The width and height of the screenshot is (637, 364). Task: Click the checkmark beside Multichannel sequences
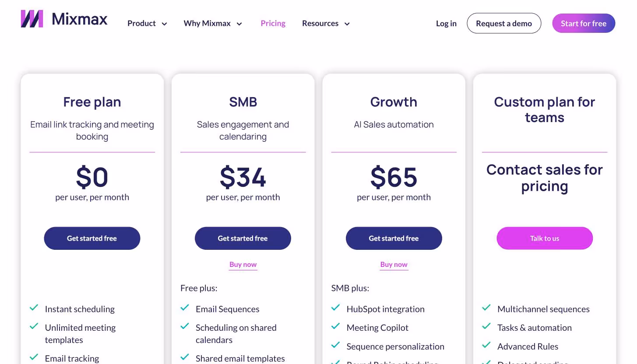486,308
